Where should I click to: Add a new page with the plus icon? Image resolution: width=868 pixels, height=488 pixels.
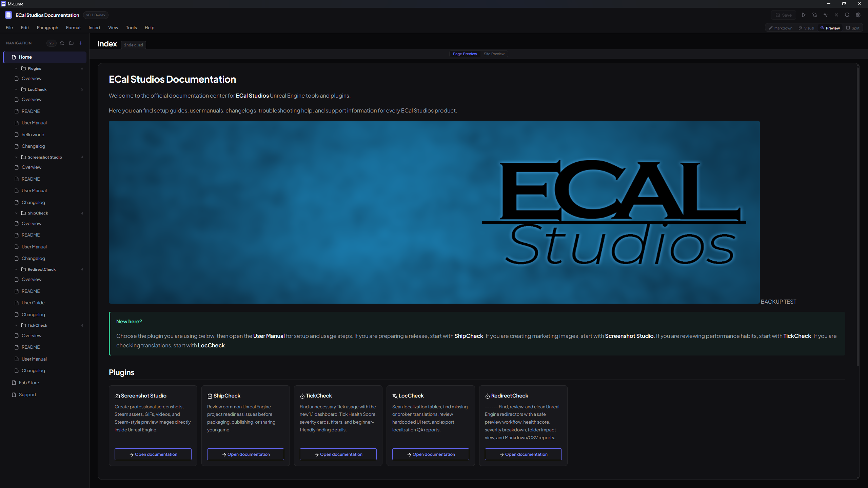coord(81,43)
